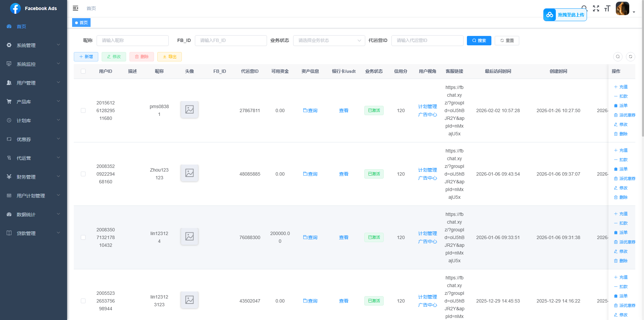Click the Facebook Ads logo icon
644x320 pixels.
(15, 8)
